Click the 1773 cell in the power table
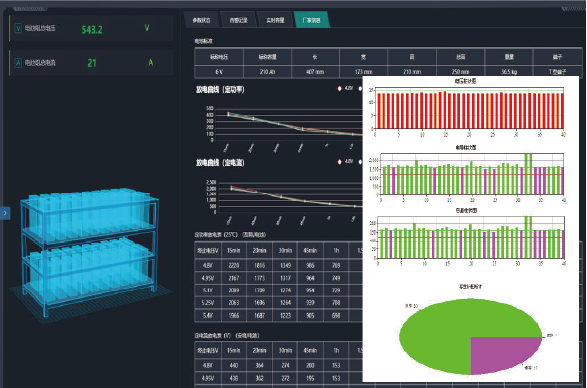587x388 pixels. [x=259, y=278]
